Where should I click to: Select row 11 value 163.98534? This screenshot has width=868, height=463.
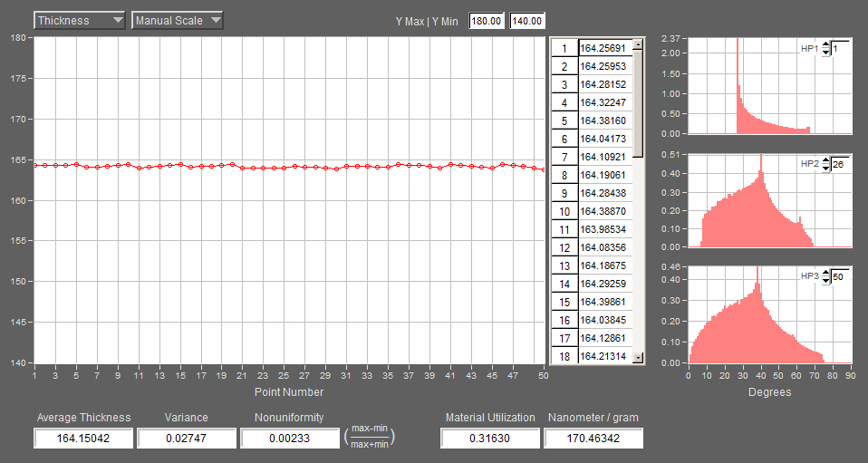pos(604,229)
